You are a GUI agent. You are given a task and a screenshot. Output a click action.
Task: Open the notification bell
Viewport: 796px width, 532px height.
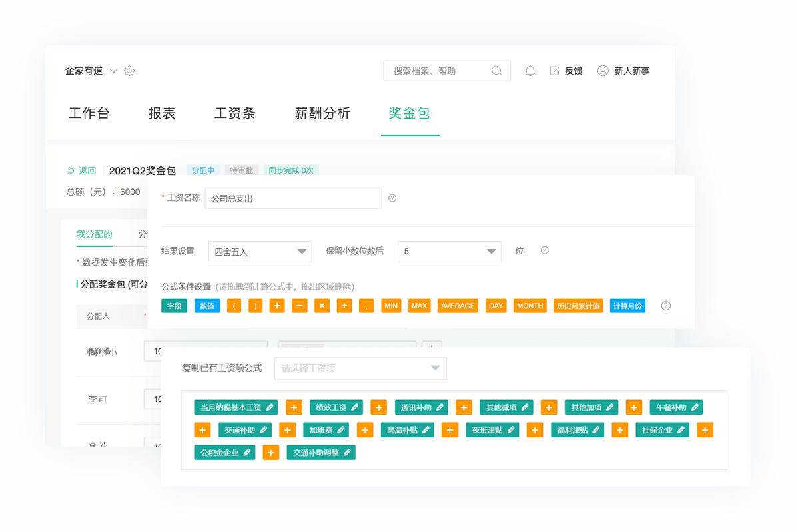(x=530, y=71)
